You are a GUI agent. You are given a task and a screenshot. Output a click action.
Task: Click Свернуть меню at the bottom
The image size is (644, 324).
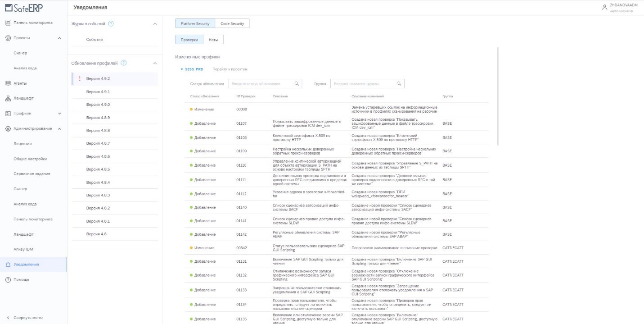[x=28, y=318]
